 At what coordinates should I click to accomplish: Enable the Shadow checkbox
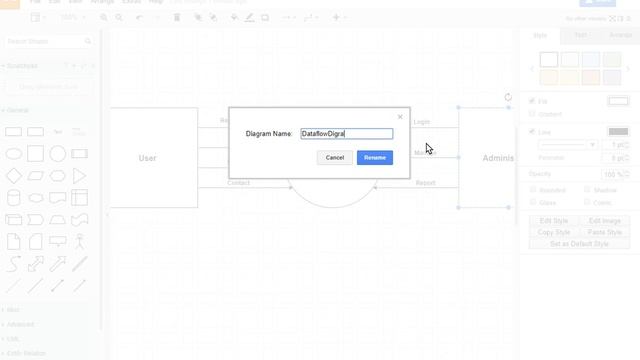[x=587, y=190]
